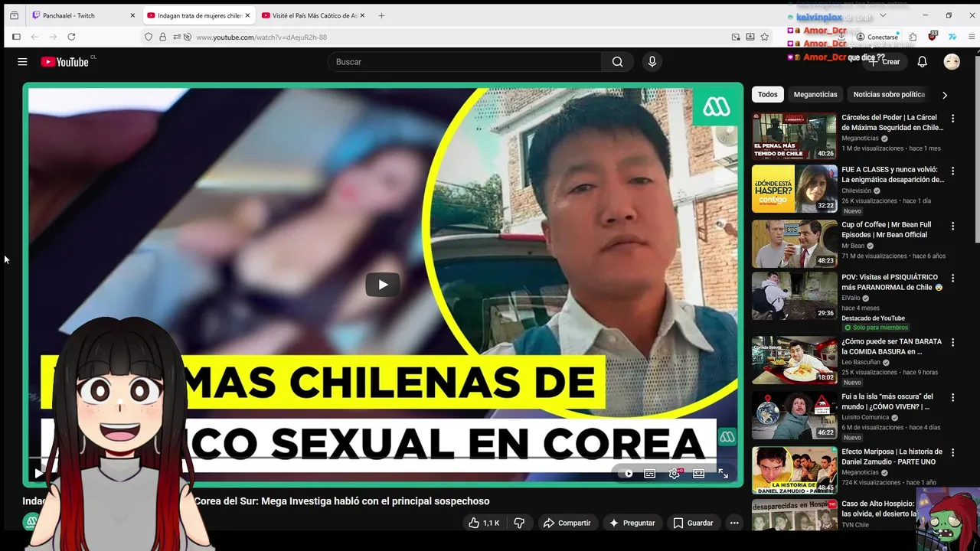Select Noticias sobre política filter chip
The image size is (980, 551).
pos(889,94)
